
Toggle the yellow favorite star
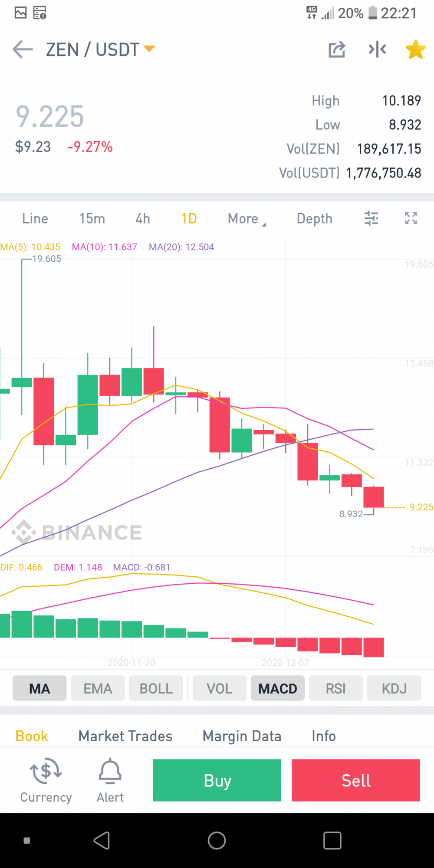tap(415, 49)
